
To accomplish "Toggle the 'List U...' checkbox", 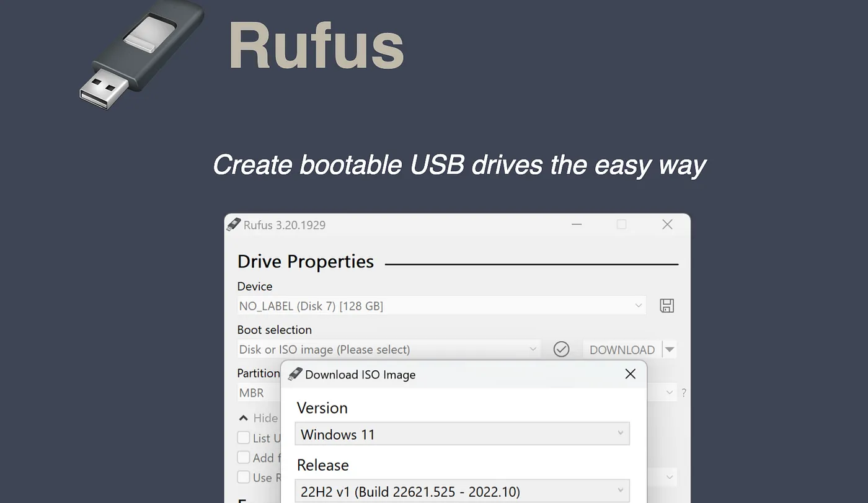I will coord(244,438).
